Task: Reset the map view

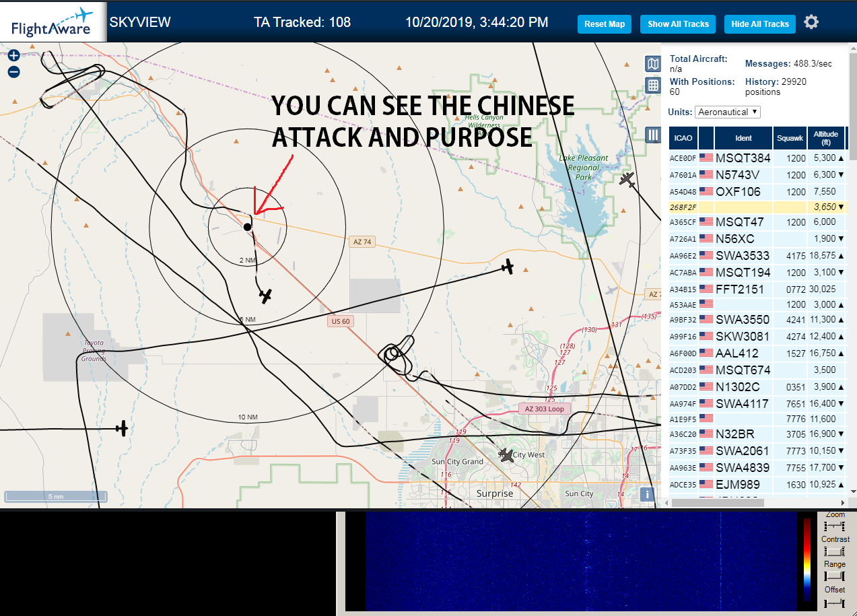Action: click(605, 24)
